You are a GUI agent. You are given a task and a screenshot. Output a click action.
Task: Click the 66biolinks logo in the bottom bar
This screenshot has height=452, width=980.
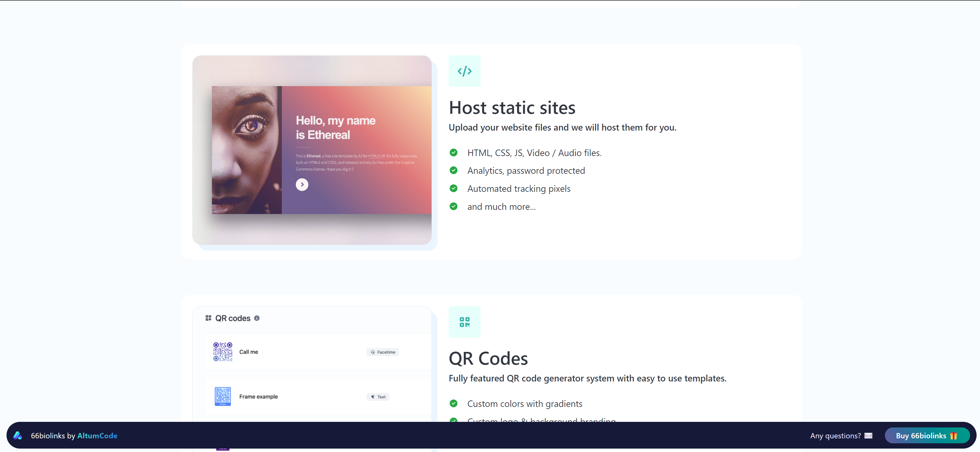click(x=18, y=436)
